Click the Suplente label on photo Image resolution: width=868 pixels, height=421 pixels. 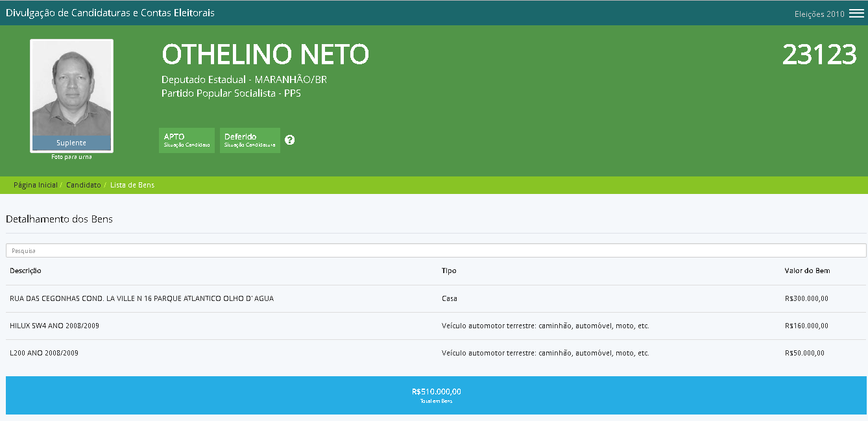tap(71, 143)
